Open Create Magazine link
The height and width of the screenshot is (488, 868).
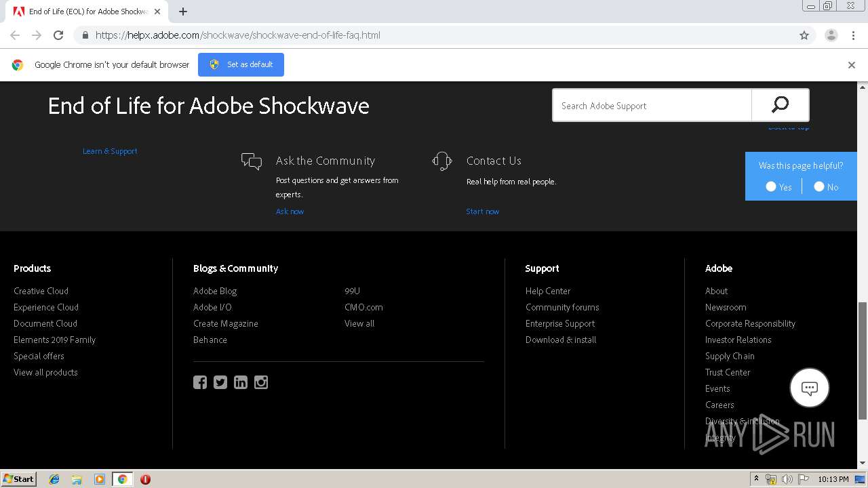click(226, 323)
